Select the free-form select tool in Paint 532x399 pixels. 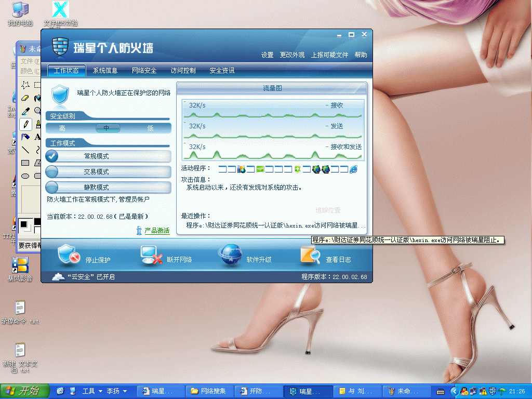(x=25, y=85)
